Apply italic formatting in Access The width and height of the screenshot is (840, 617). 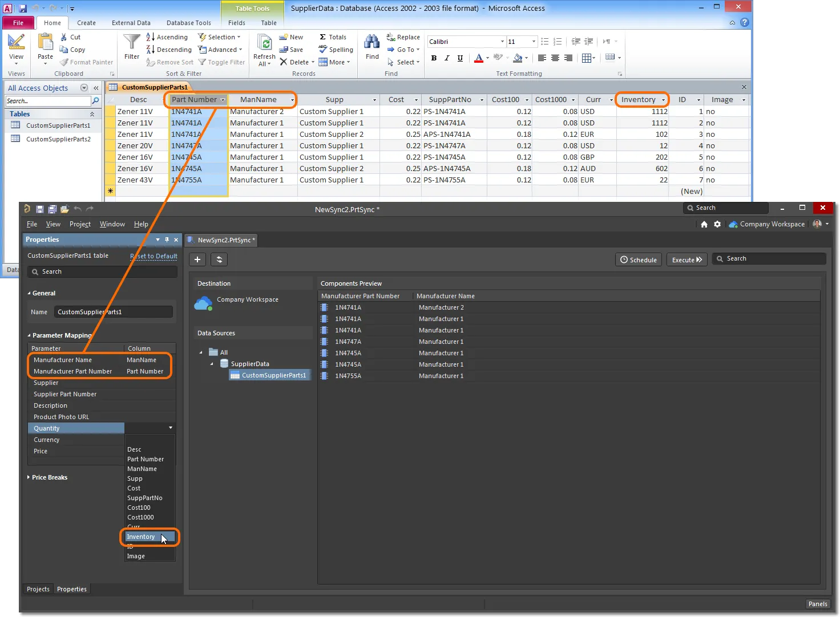pos(447,58)
